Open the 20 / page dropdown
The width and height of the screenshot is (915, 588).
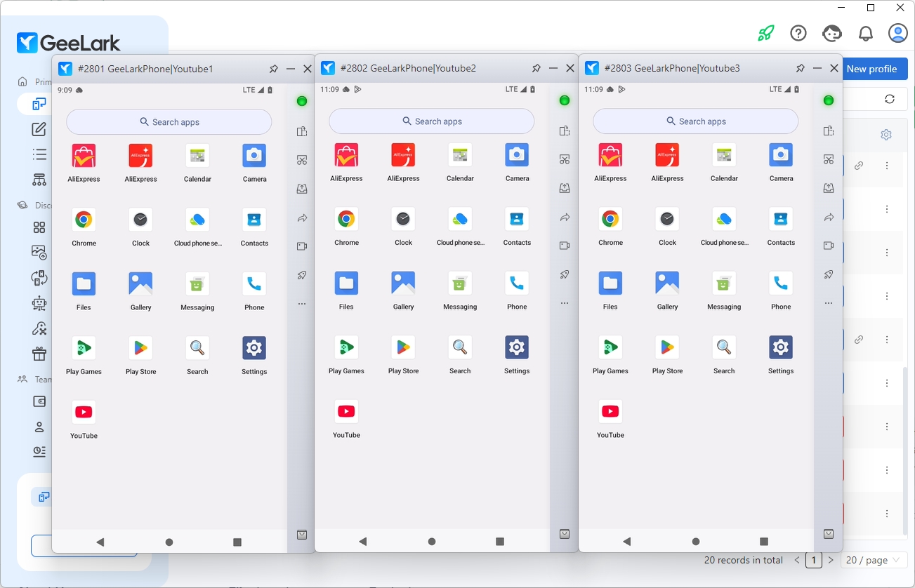pyautogui.click(x=874, y=560)
